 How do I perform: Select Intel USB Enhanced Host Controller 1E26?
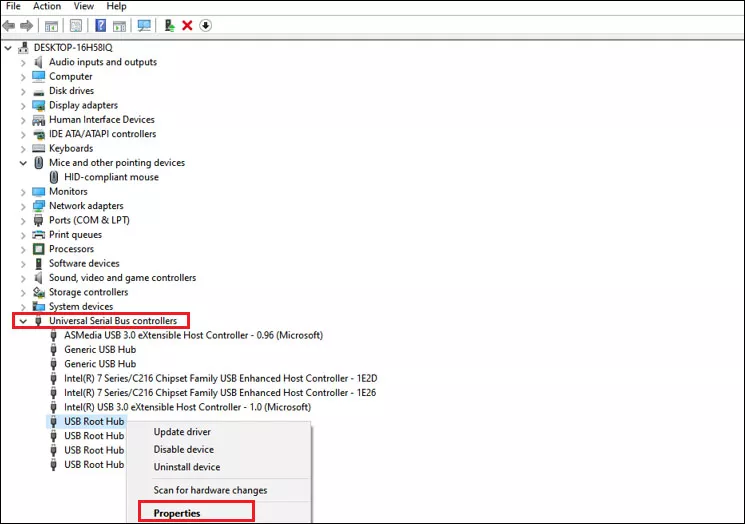point(220,393)
